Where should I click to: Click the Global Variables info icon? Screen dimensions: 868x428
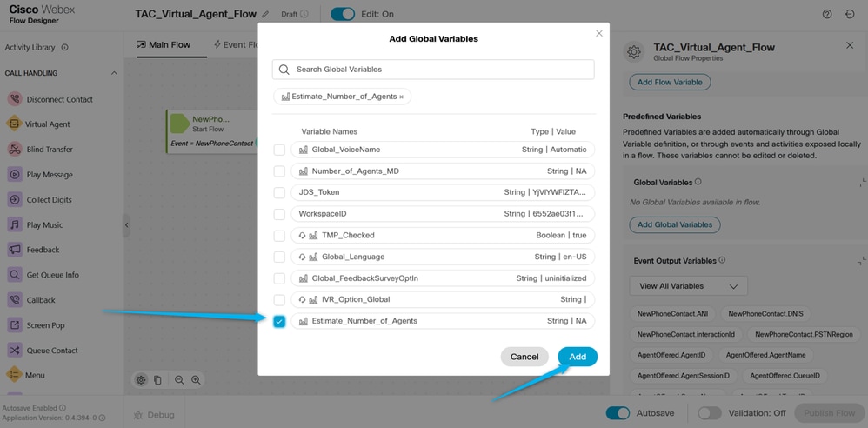(x=698, y=182)
